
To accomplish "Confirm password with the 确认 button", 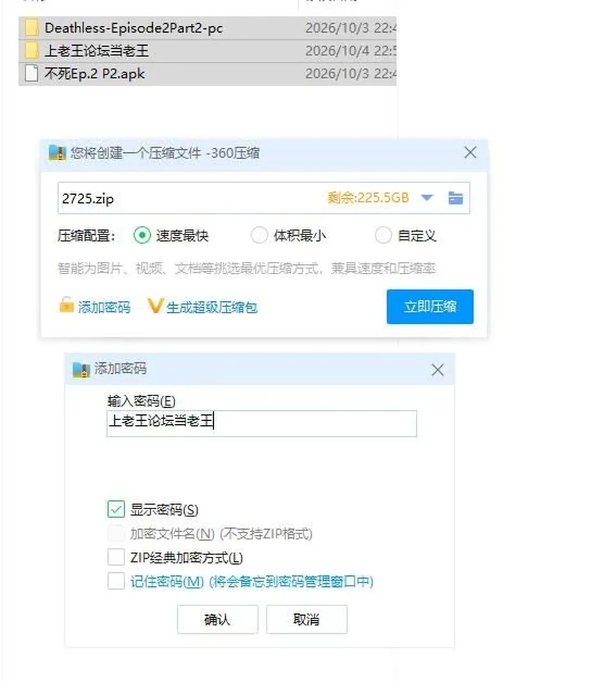I will point(218,619).
